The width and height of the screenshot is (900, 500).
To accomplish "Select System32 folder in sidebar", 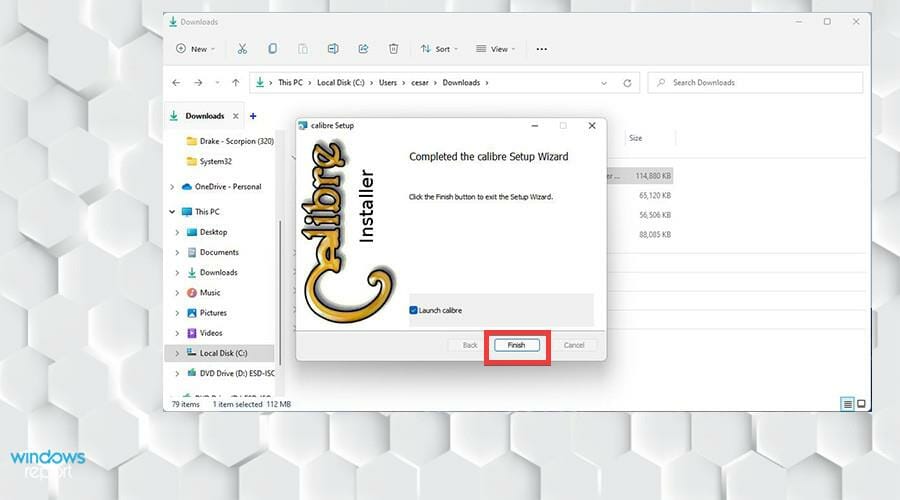I will tap(210, 161).
